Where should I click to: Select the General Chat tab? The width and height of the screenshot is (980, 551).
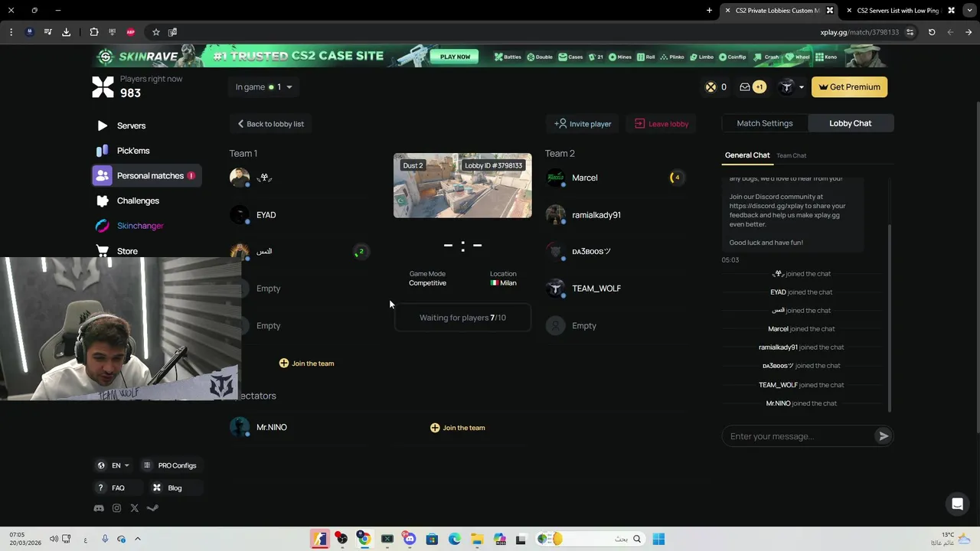[747, 155]
